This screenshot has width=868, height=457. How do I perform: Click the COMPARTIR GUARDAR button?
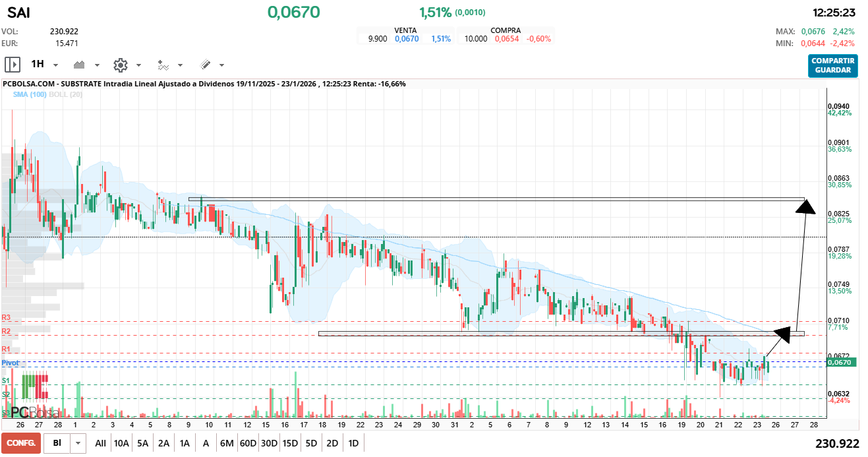[x=832, y=66]
